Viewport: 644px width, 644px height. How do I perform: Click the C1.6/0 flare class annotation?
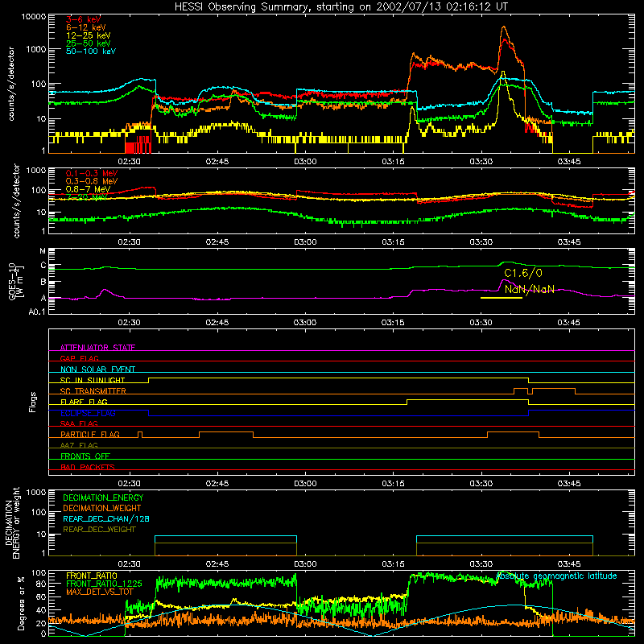pyautogui.click(x=523, y=273)
